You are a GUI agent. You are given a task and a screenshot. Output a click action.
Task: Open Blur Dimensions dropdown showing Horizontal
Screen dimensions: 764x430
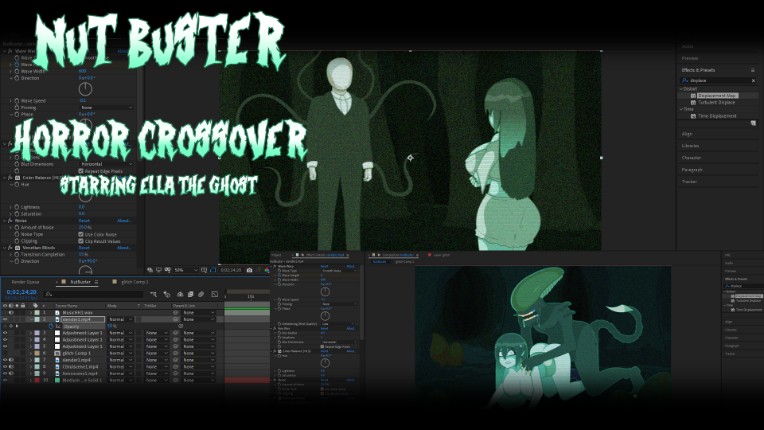click(106, 164)
